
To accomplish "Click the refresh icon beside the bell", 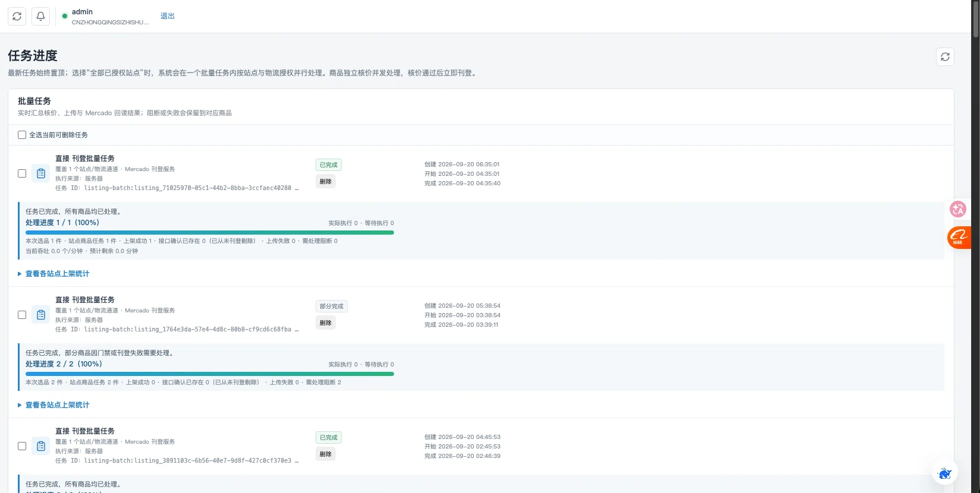I will coord(17,16).
